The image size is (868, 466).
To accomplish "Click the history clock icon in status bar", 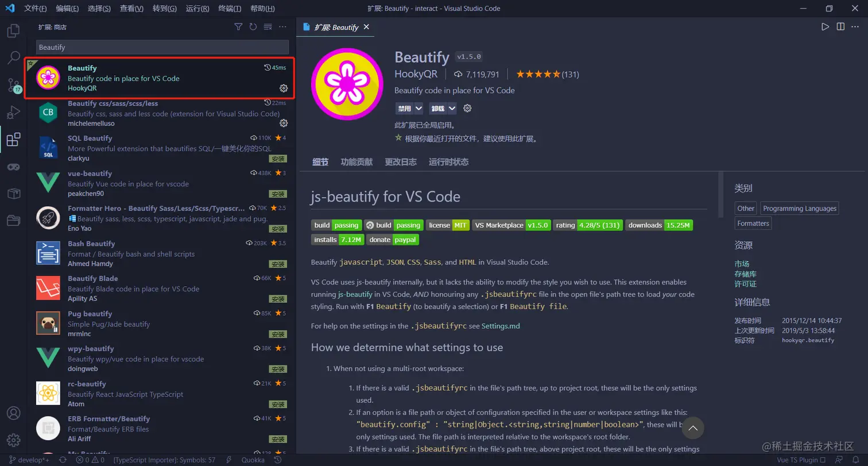I will (x=278, y=460).
